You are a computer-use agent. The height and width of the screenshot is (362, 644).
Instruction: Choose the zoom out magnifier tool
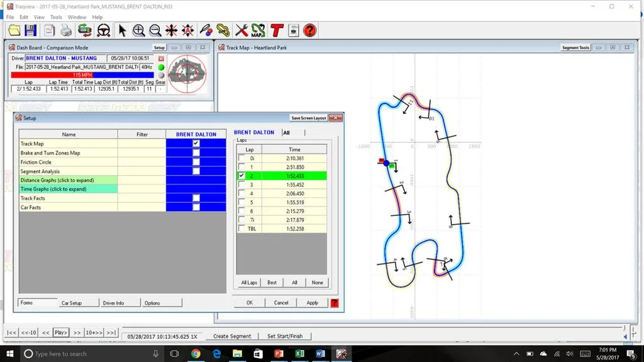[x=155, y=30]
